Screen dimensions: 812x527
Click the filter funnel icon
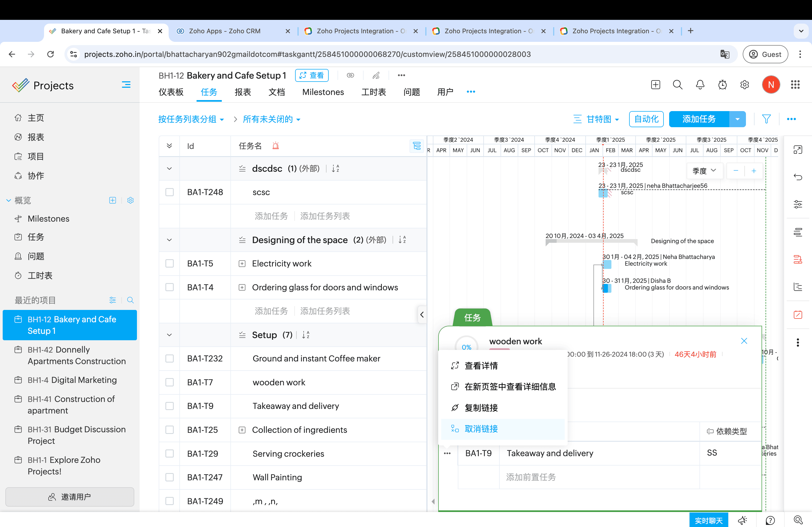[766, 119]
